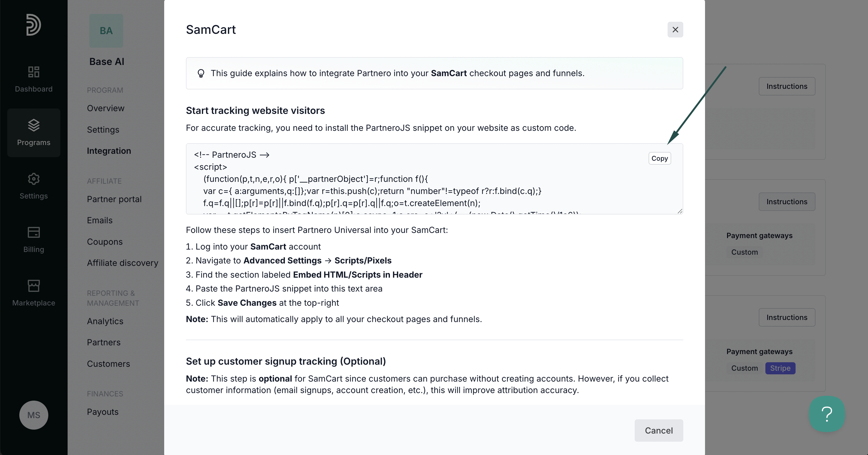Open Partner portal page
The image size is (868, 455).
click(114, 199)
